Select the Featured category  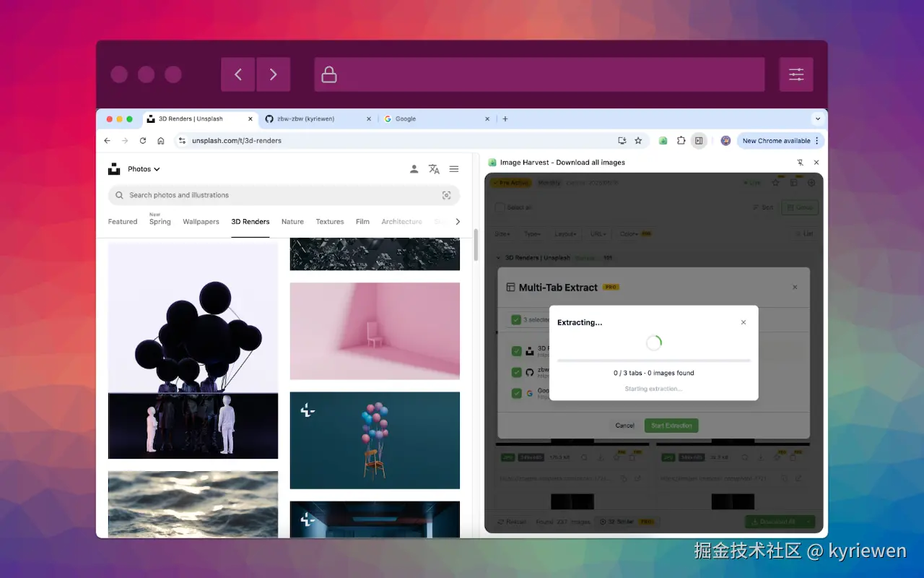pos(123,222)
